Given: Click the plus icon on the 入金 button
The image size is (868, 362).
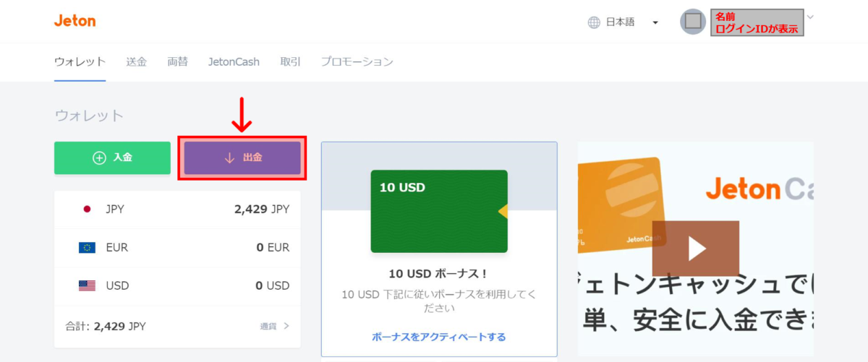Looking at the screenshot, I should [x=100, y=158].
